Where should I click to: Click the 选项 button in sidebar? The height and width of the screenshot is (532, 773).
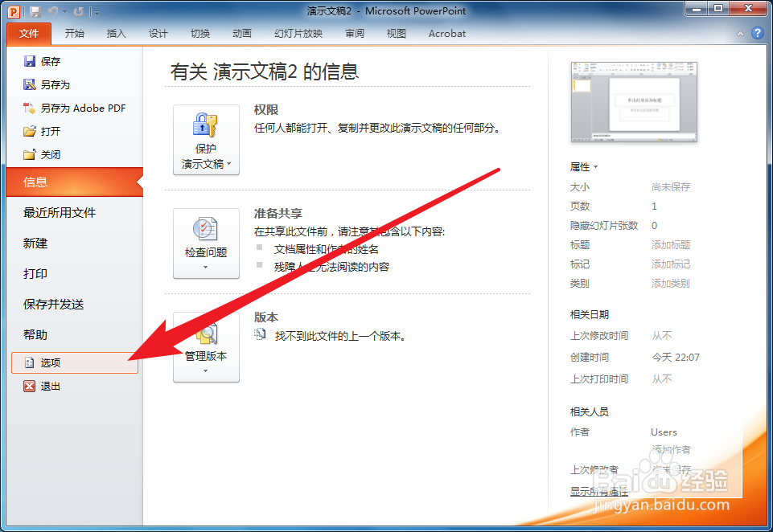tap(75, 362)
